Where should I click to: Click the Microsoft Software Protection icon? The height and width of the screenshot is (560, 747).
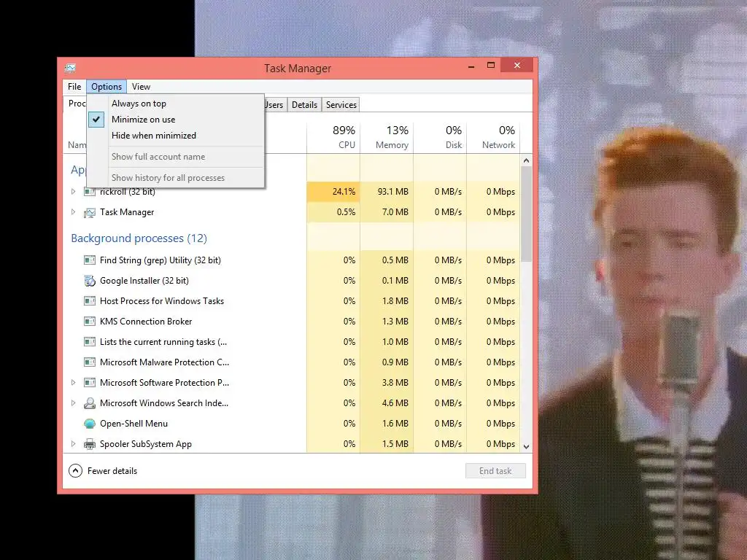point(90,383)
